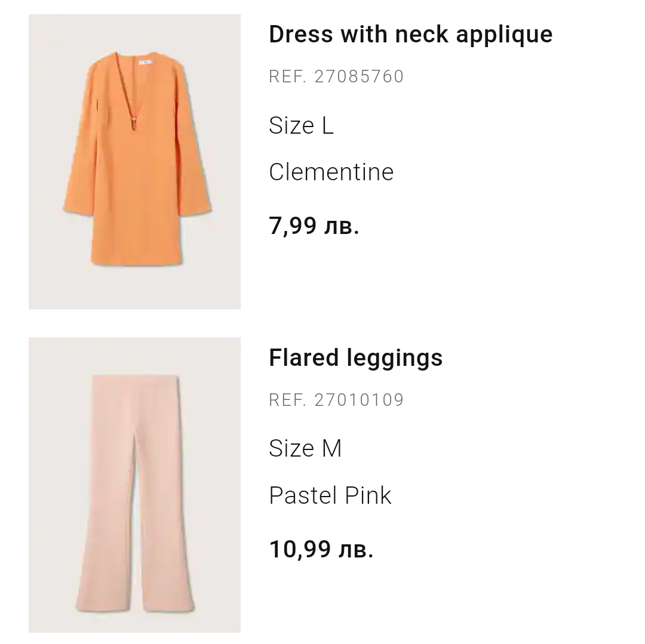Select the Clementine color name
This screenshot has width=645, height=644.
331,172
